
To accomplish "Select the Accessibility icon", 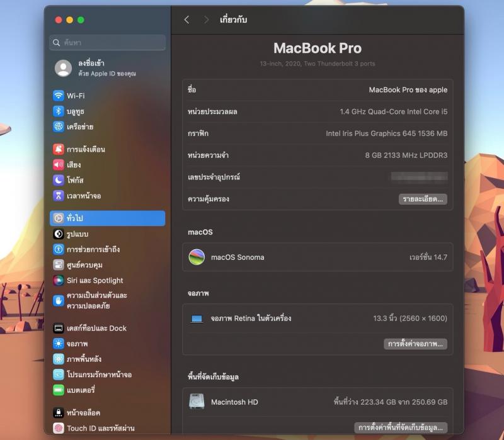I will [58, 249].
